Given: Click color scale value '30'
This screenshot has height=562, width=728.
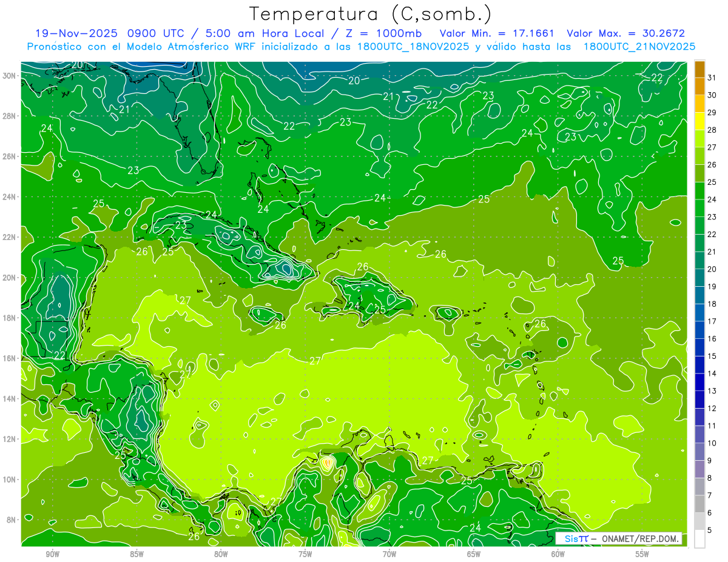Looking at the screenshot, I should [712, 95].
